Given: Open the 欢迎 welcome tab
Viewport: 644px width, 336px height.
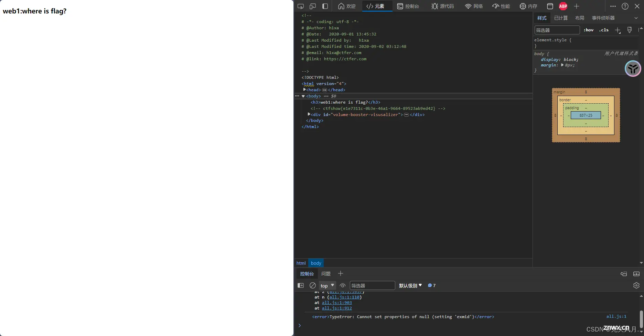Looking at the screenshot, I should pyautogui.click(x=347, y=6).
